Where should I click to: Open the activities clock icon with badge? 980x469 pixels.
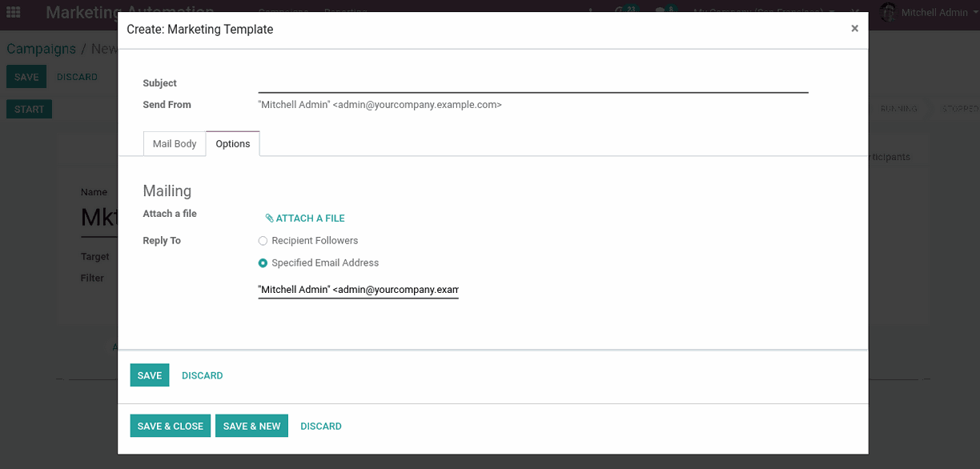[x=625, y=12]
